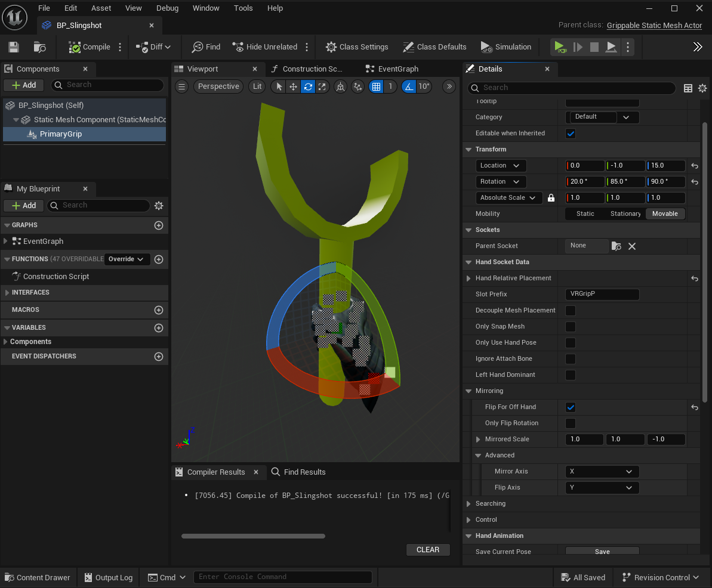This screenshot has height=588, width=712.
Task: Expand the Hand Relative Placement row
Action: 468,278
